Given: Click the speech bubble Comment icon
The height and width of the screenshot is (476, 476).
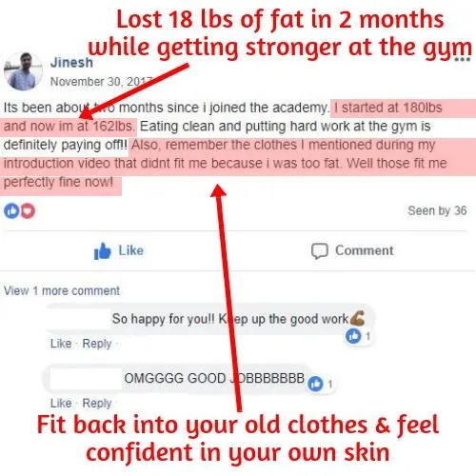Looking at the screenshot, I should pos(319,251).
